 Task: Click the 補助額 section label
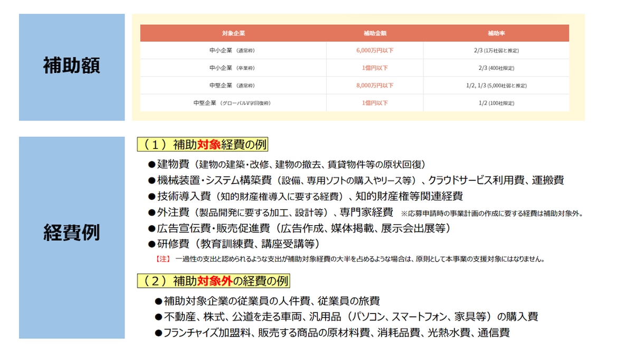click(x=72, y=67)
